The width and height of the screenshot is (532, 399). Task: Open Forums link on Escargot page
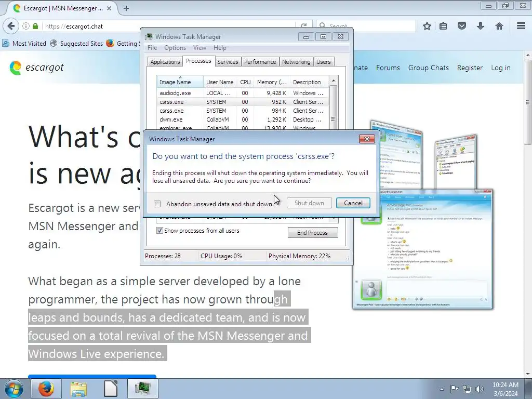tap(388, 68)
